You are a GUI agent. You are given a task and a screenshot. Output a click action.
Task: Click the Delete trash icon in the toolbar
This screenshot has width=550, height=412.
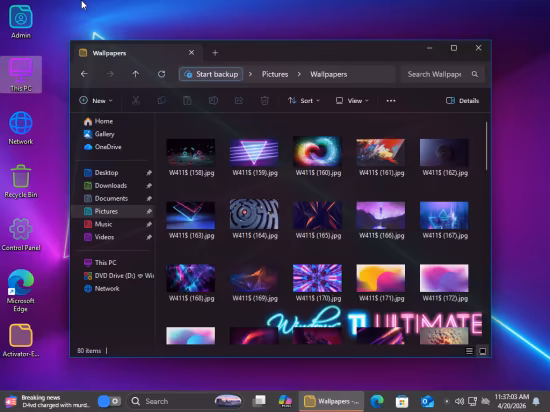click(x=265, y=101)
